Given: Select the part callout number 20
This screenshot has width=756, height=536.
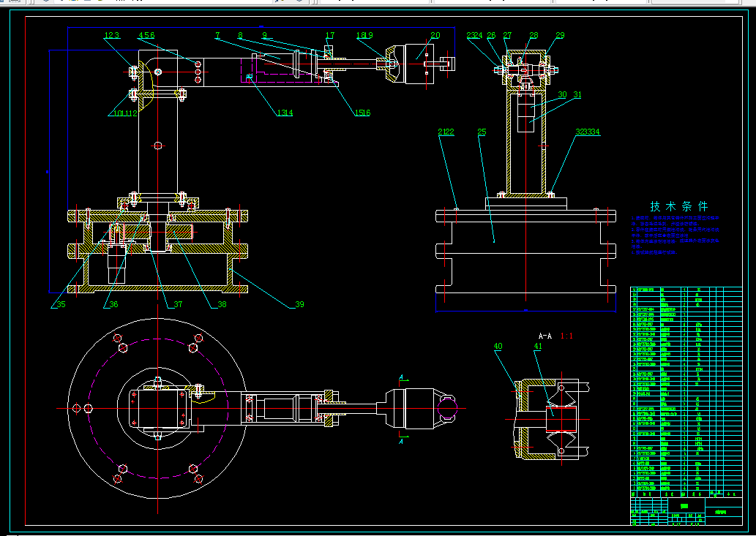Looking at the screenshot, I should (435, 35).
